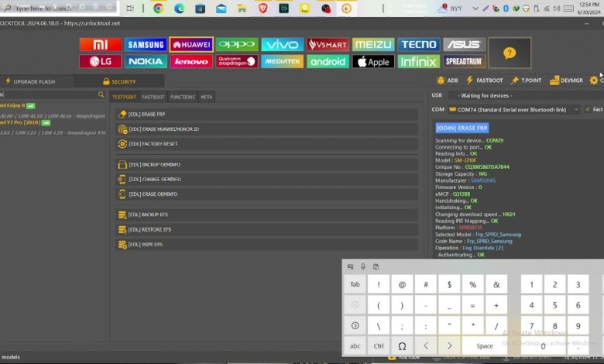Viewport: 604px width, 364px height.
Task: Open the TESTPOINT sub-tab
Action: click(x=124, y=97)
